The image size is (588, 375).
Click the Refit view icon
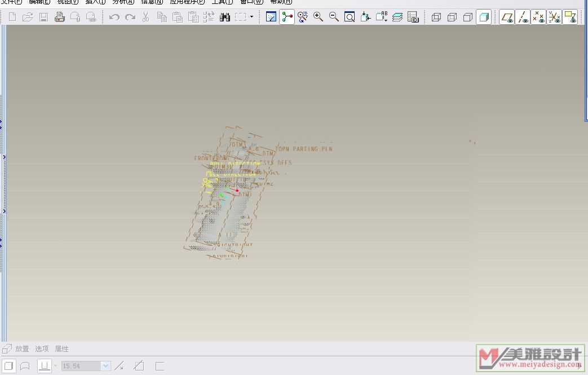350,17
